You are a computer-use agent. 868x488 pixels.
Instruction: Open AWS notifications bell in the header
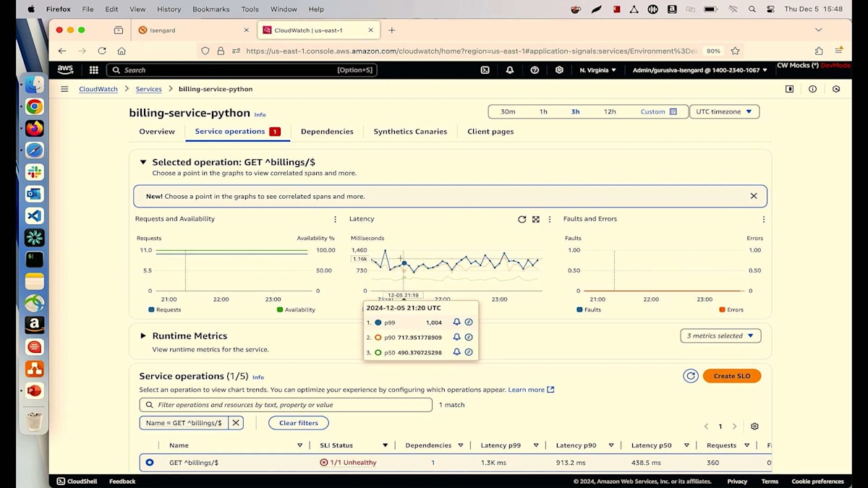tap(510, 70)
